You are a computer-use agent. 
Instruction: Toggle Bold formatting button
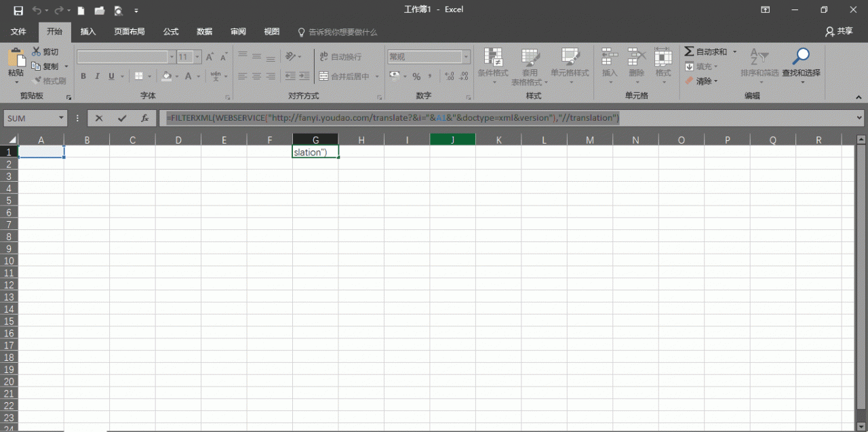click(83, 76)
